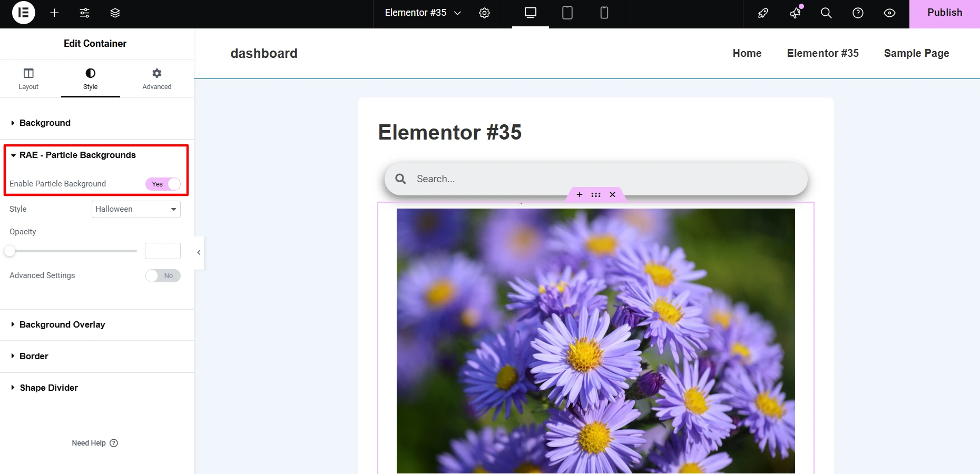Click the Opacity value input box
Viewport: 980px width, 474px height.
click(x=163, y=251)
